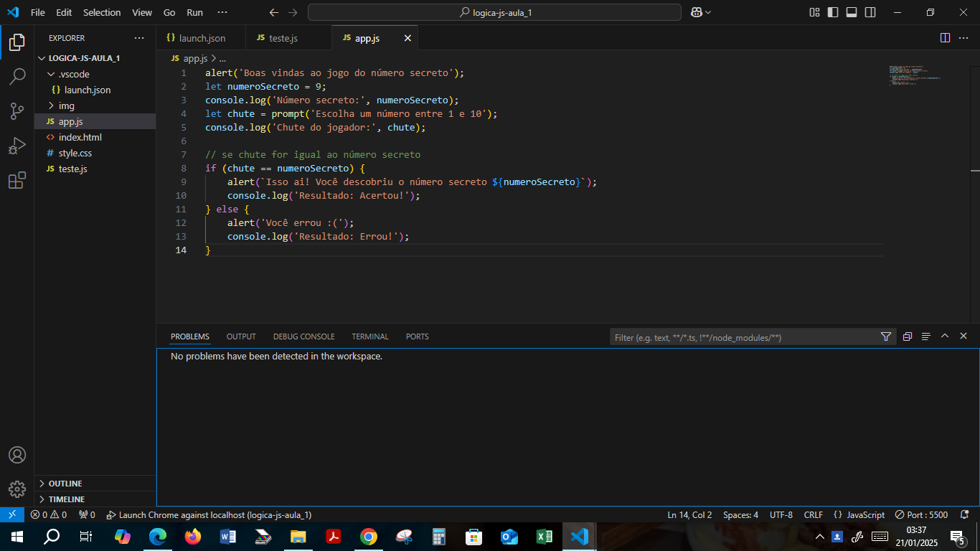This screenshot has height=551, width=980.
Task: Open the Source Control view
Action: point(17,111)
